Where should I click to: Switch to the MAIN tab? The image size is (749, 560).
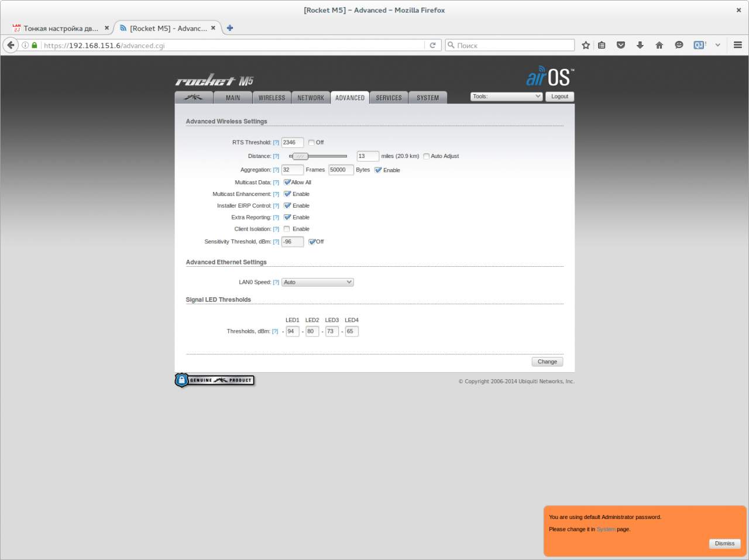click(233, 98)
